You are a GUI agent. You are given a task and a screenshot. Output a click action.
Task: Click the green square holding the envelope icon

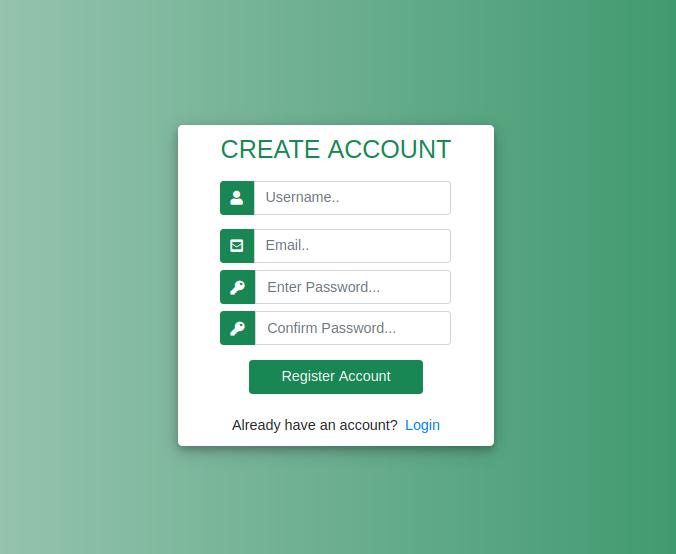click(x=237, y=246)
